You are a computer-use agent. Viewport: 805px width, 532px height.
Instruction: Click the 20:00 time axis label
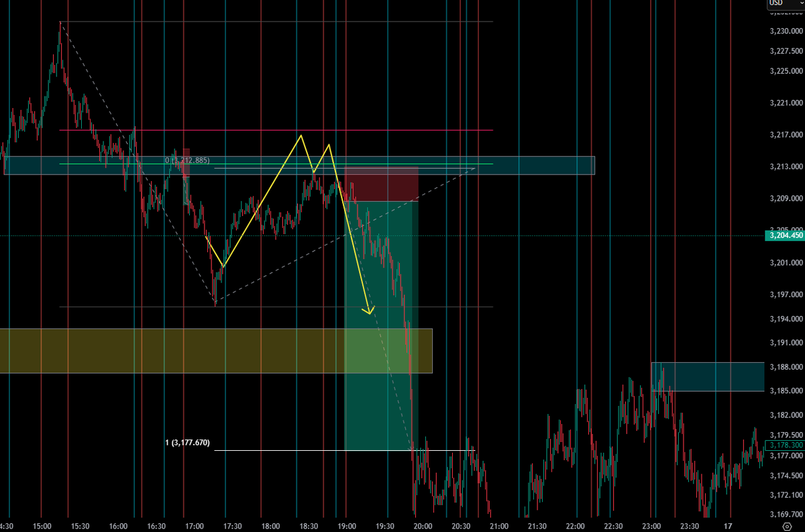pos(423,526)
